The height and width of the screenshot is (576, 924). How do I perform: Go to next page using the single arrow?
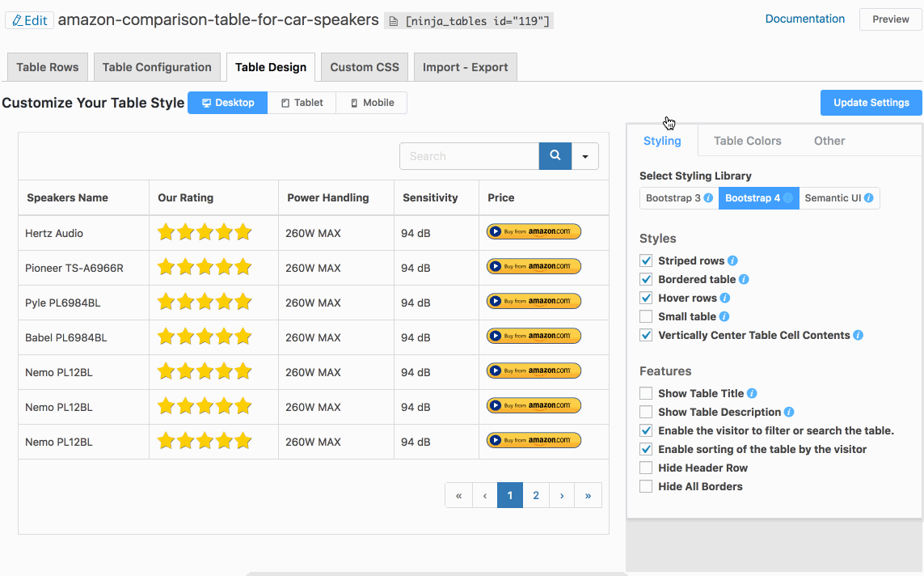562,496
